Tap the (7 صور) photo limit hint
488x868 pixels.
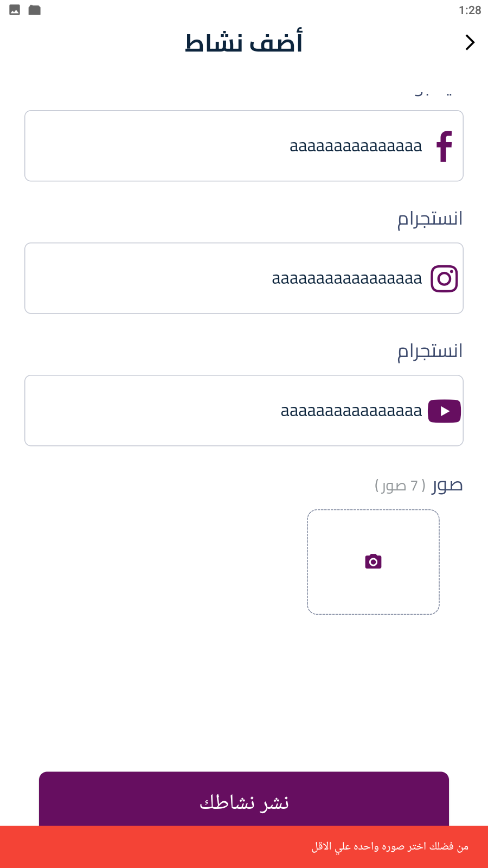point(400,486)
